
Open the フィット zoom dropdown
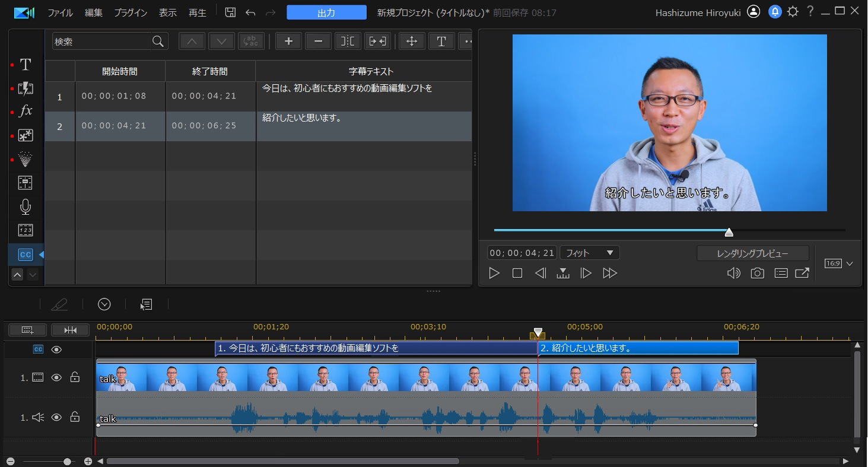pos(589,253)
